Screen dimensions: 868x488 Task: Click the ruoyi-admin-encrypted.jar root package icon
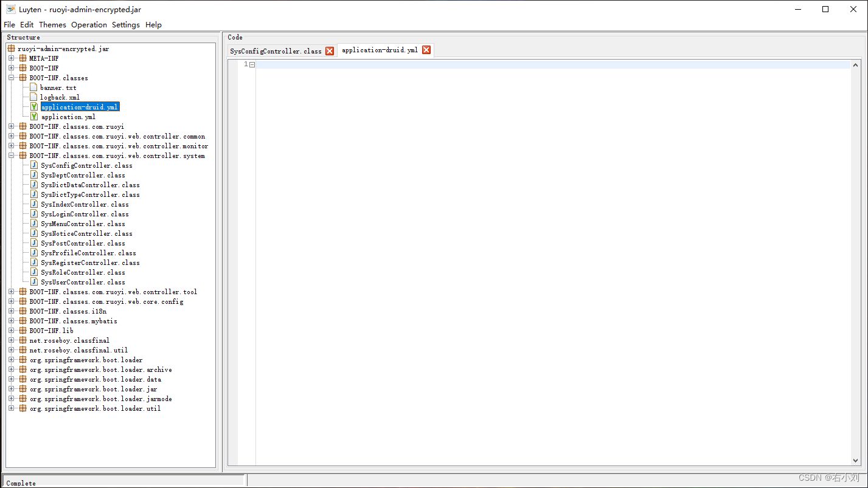tap(11, 49)
